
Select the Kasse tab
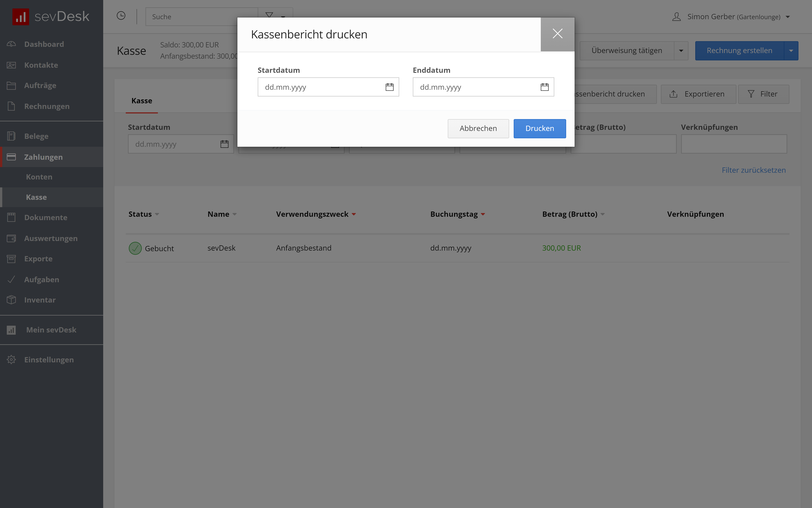142,101
